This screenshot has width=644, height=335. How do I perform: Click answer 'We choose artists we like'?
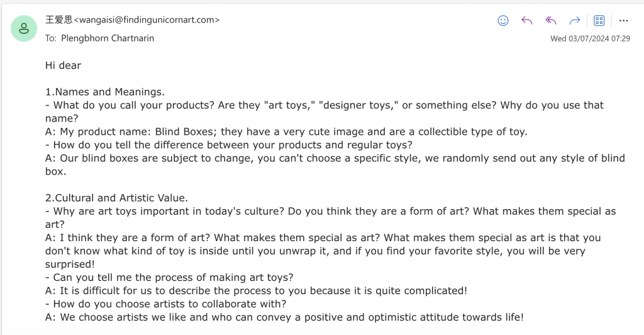point(284,317)
